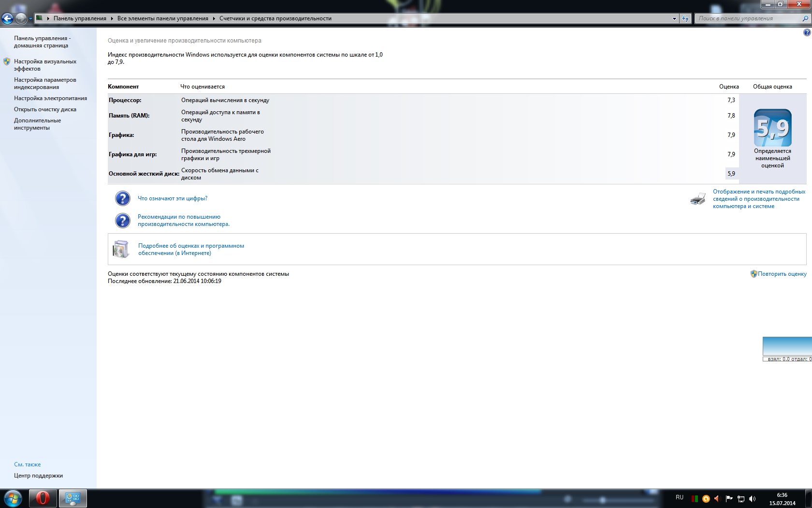Image resolution: width=812 pixels, height=508 pixels.
Task: Open 'Панель управления' breadcrumb
Action: tap(80, 18)
